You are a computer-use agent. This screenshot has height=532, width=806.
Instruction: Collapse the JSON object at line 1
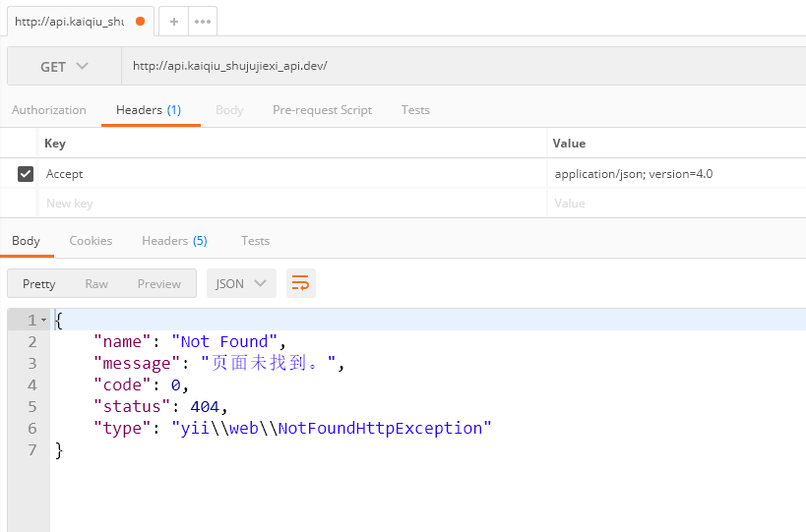(43, 321)
